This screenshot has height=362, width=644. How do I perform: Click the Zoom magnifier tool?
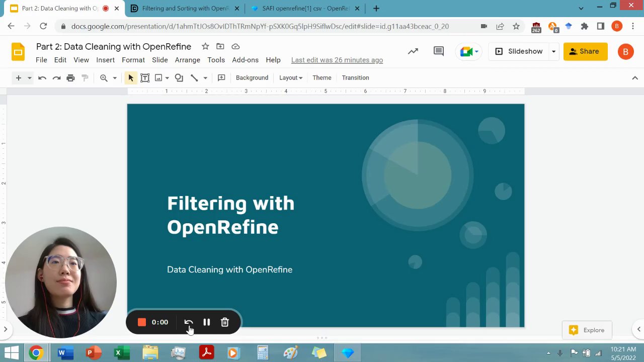tap(104, 78)
